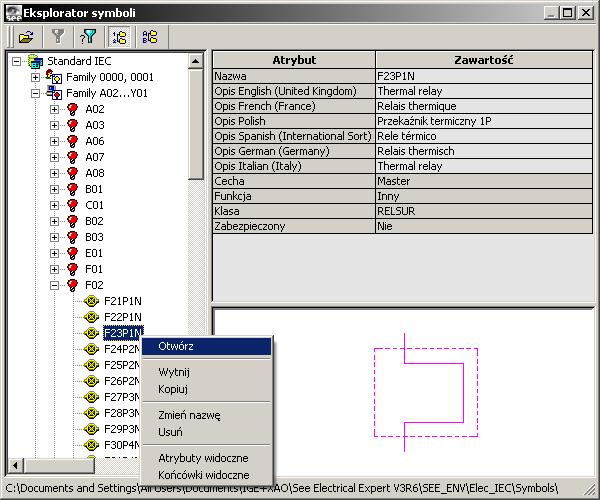Select tree item F27P3N
The image size is (600, 500).
click(x=122, y=397)
